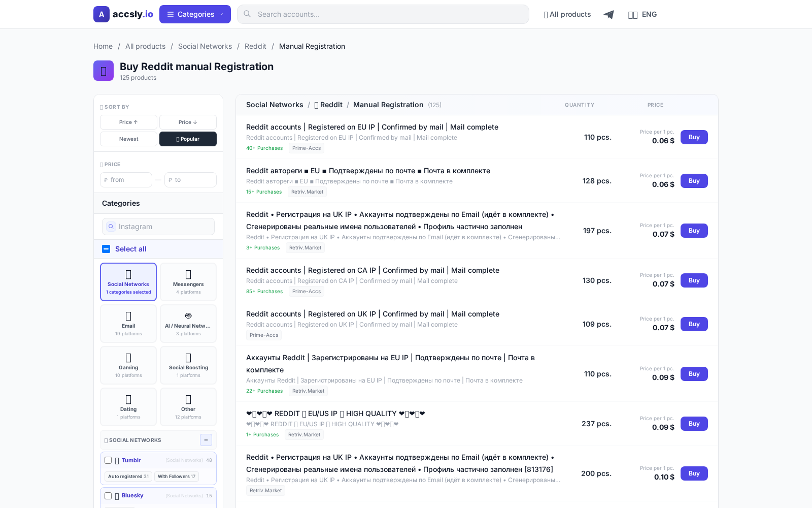
Task: Buy the first Reddit EU IP accounts listing
Action: (694, 137)
